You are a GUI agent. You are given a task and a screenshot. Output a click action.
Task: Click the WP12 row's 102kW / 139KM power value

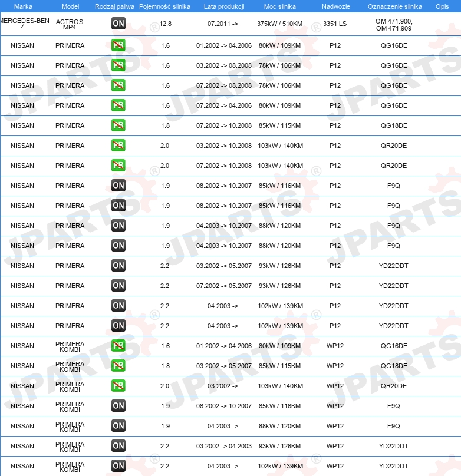tap(280, 466)
